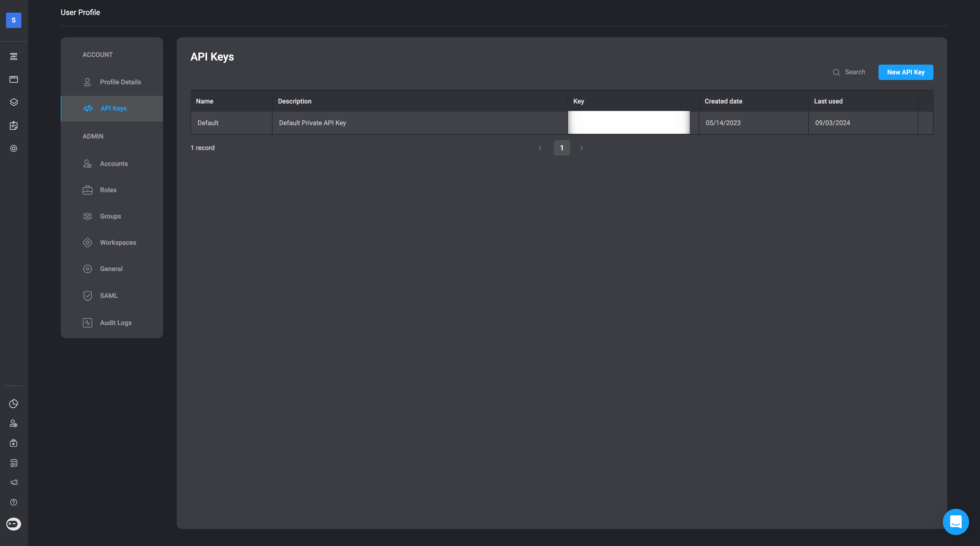This screenshot has height=546, width=980.
Task: Go to previous page arrow
Action: pos(540,148)
